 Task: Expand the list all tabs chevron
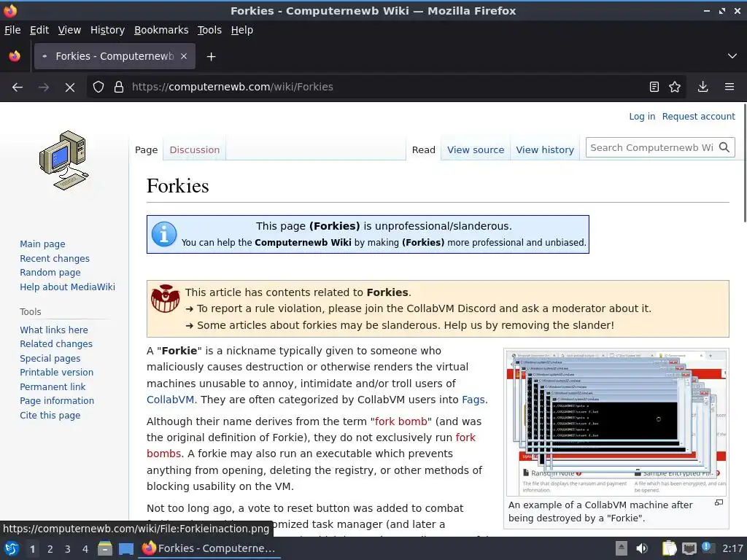point(732,56)
